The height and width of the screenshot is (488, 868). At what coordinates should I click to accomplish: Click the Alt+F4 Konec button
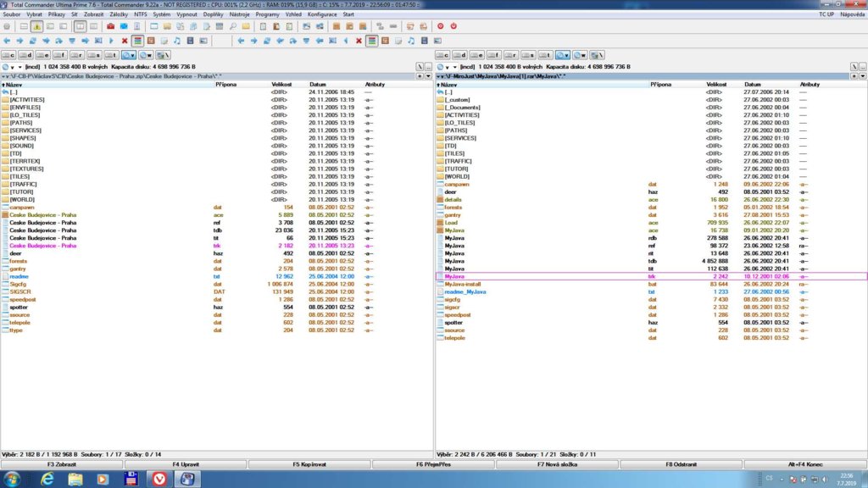pos(805,464)
